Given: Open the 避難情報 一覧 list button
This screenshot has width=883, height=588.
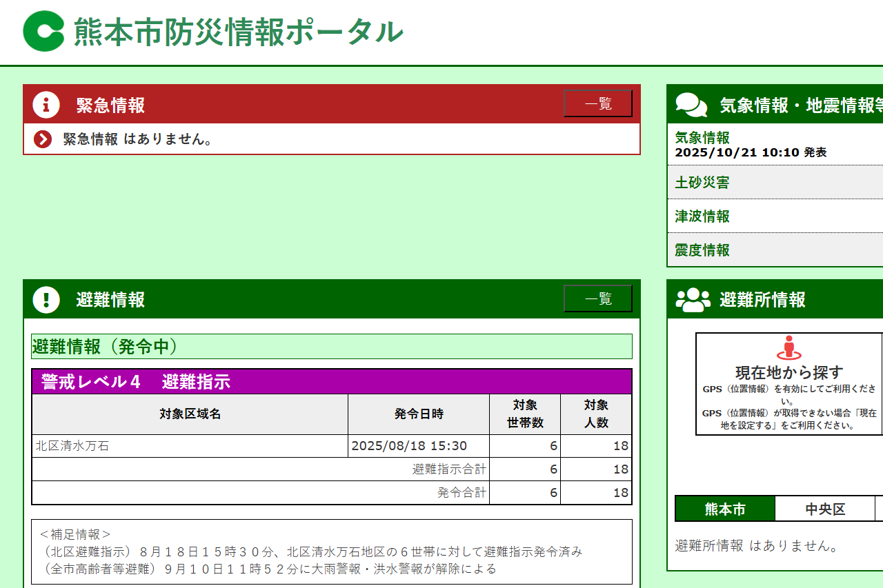Looking at the screenshot, I should (597, 299).
